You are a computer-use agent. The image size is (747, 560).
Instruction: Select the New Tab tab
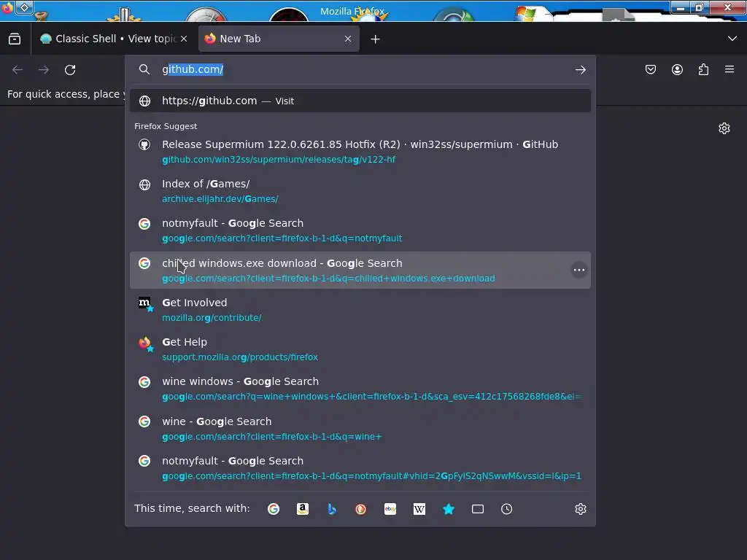279,39
